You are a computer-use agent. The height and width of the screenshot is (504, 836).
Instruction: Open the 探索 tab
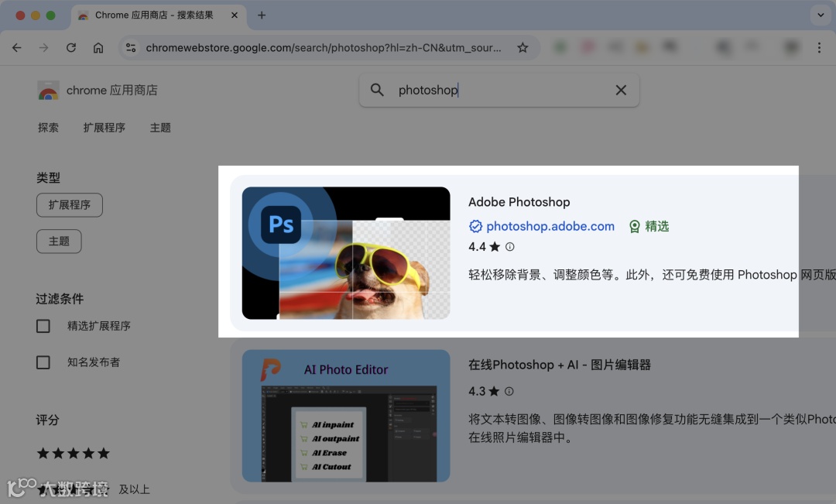pyautogui.click(x=48, y=128)
